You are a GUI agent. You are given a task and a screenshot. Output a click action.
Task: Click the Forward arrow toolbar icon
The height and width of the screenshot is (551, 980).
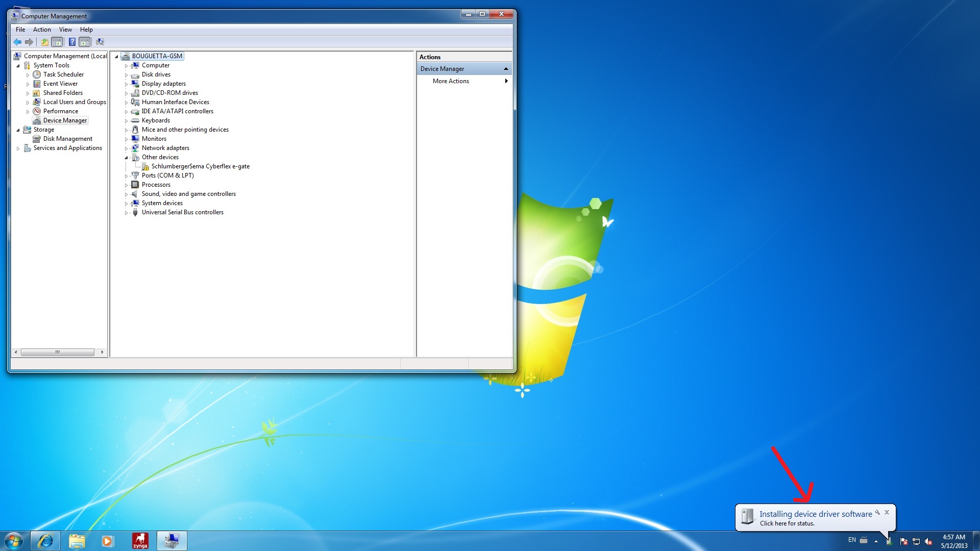[29, 42]
